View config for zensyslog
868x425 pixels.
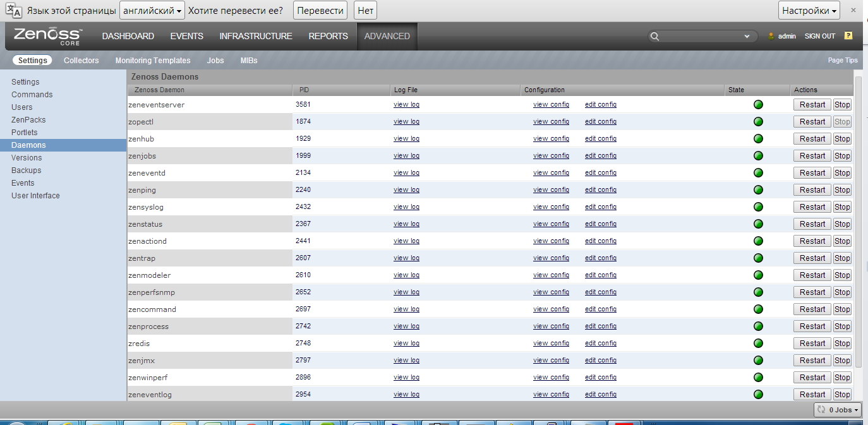(x=551, y=207)
